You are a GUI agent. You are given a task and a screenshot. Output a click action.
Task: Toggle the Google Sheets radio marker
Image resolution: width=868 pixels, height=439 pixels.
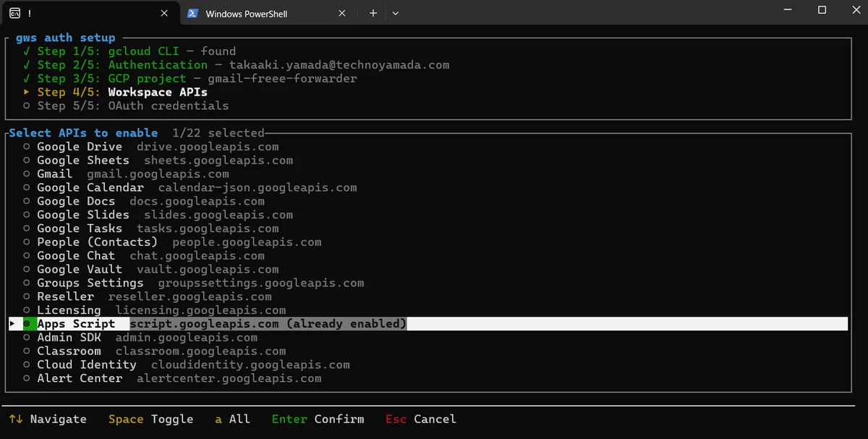[x=27, y=161]
